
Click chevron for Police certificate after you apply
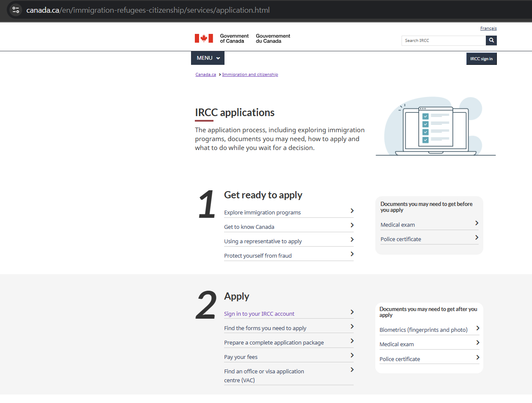[x=478, y=357]
